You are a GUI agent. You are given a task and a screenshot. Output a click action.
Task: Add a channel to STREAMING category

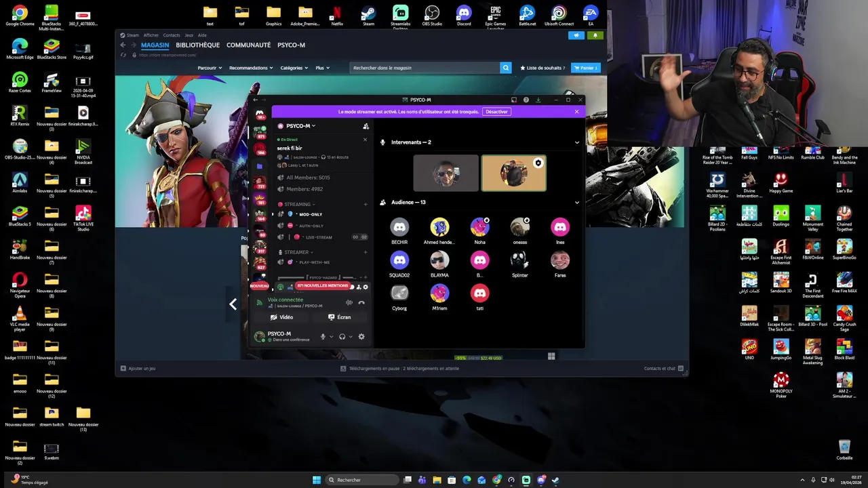pyautogui.click(x=366, y=204)
